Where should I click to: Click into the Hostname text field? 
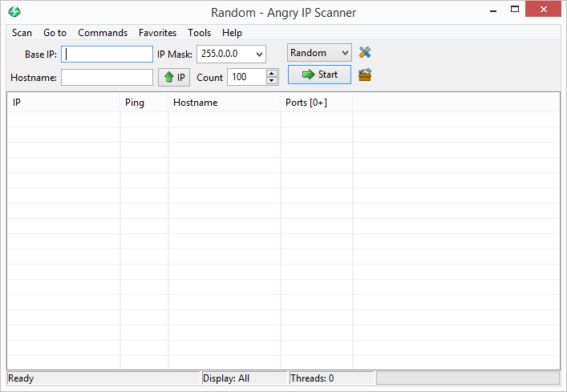[107, 77]
